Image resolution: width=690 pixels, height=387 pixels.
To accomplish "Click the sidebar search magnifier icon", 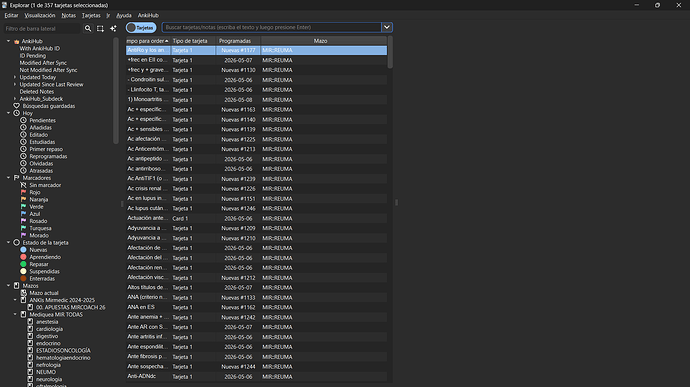I will tap(88, 28).
